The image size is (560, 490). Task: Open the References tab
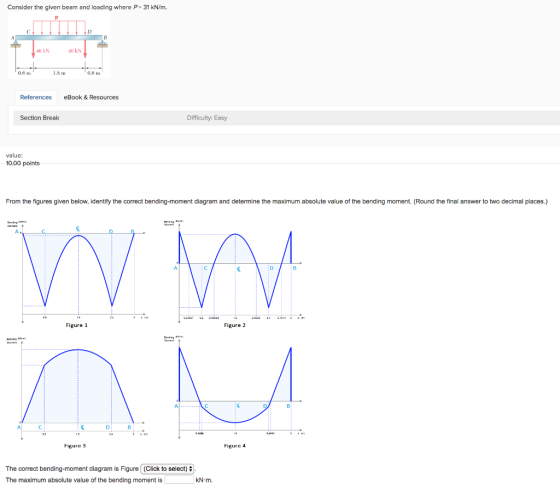36,98
